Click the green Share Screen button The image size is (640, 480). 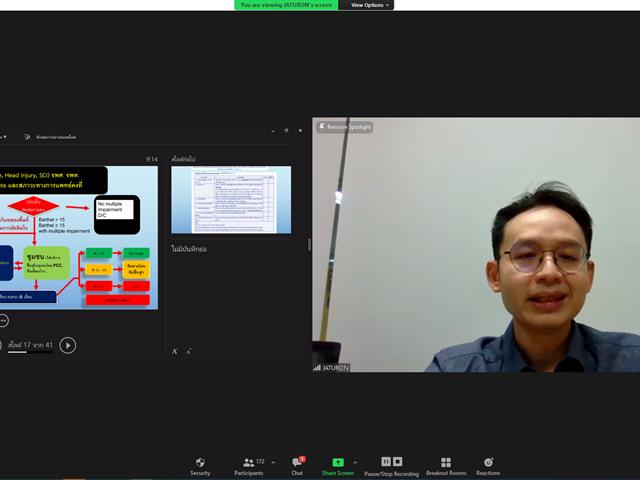(338, 466)
